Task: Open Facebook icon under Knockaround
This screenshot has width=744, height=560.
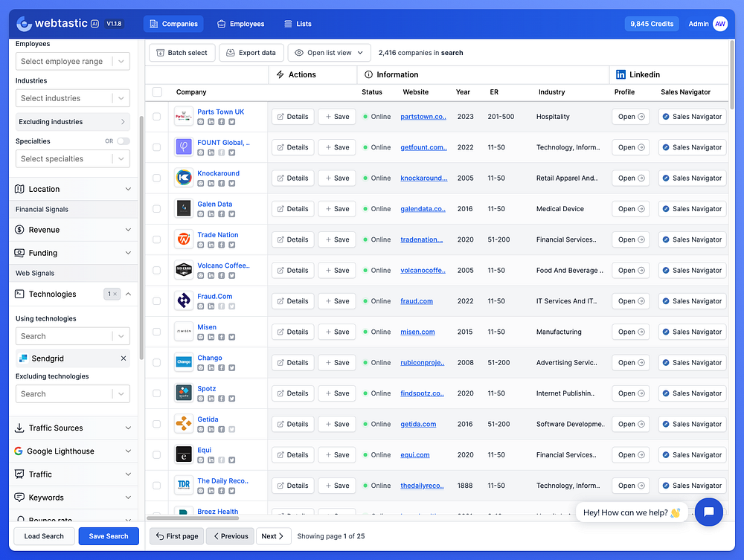Action: tap(221, 184)
